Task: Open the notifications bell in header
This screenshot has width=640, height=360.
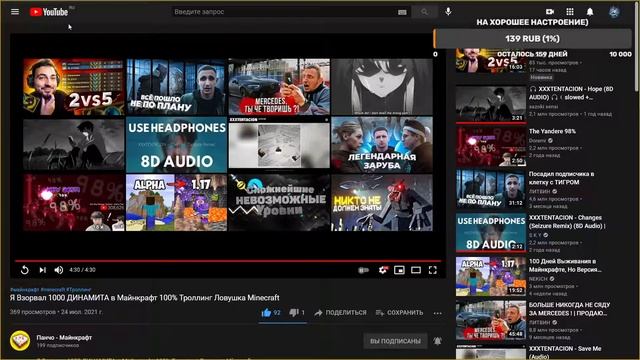Action: [x=590, y=11]
